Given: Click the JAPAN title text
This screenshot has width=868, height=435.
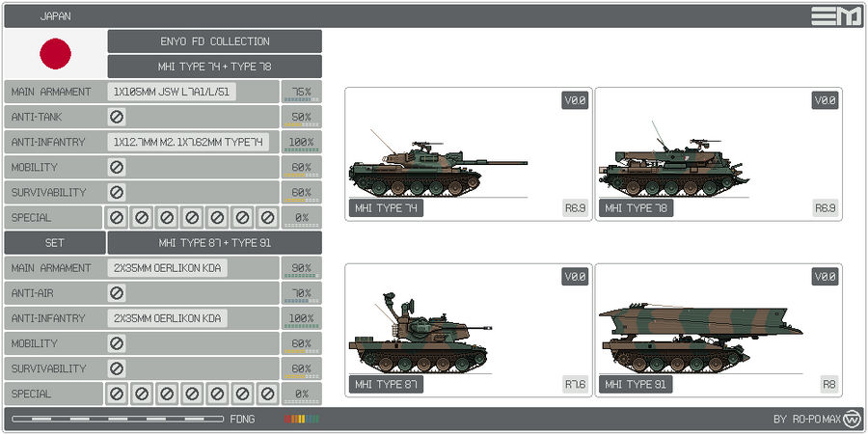Looking at the screenshot, I should (x=55, y=16).
